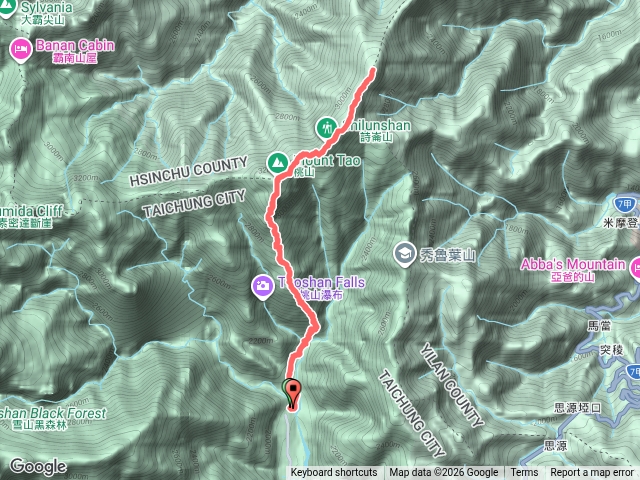This screenshot has height=480, width=640.
Task: Open the Google logo link
Action: (38, 467)
